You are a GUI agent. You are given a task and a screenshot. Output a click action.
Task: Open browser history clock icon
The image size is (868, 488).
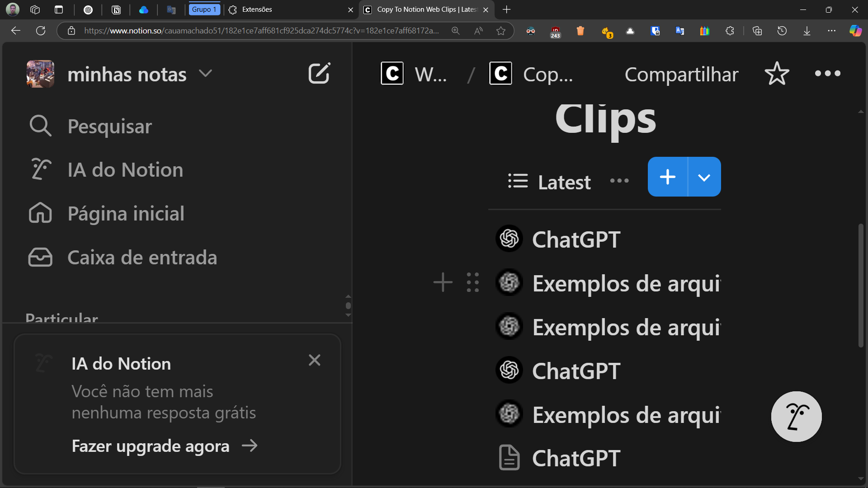[x=782, y=31]
